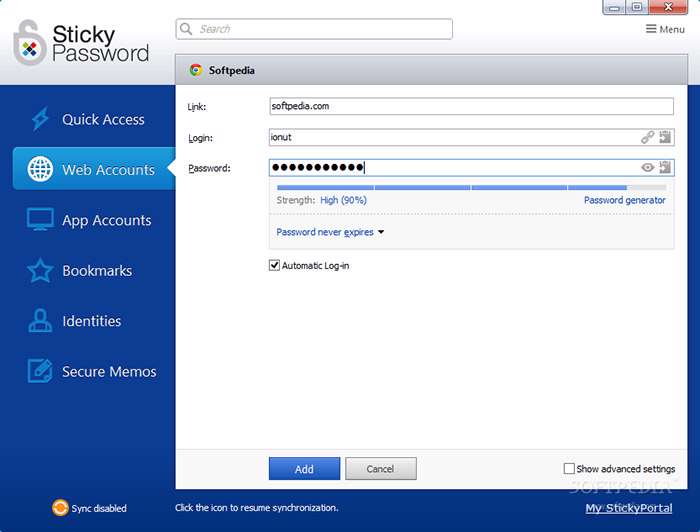
Task: Uncheck the Automatic Log-in checkbox
Action: (x=275, y=266)
